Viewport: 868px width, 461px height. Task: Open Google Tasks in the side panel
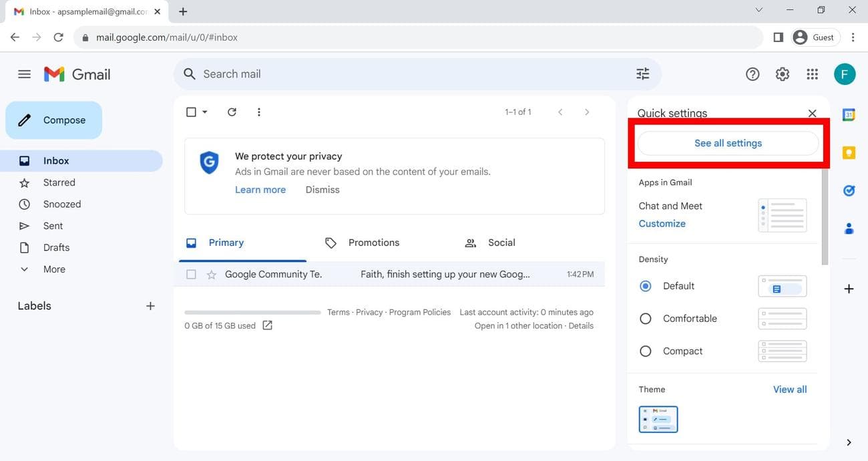coord(848,190)
